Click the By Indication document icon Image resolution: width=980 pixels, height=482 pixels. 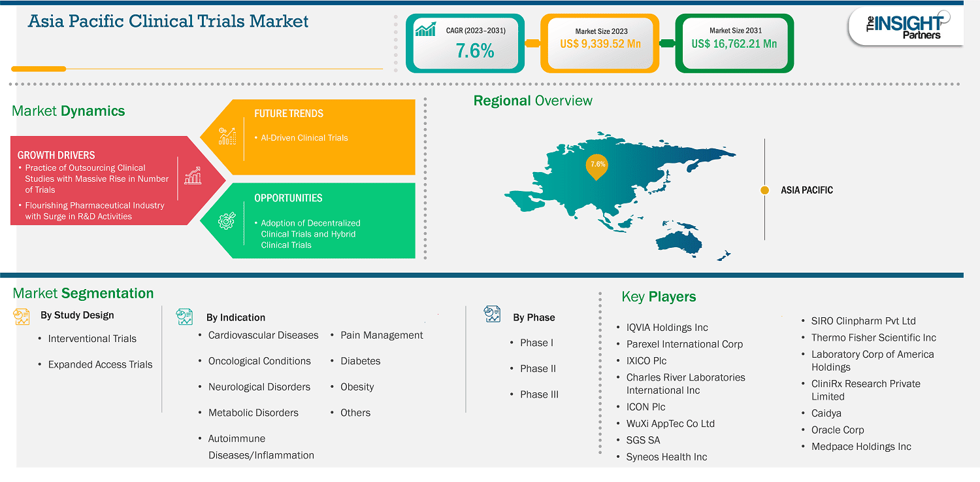184,317
